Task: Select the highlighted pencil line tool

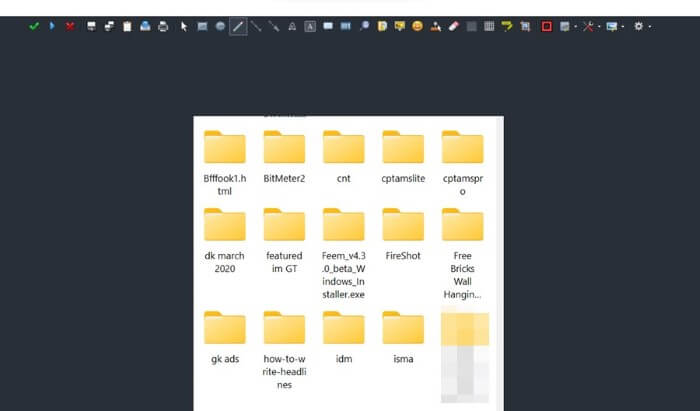Action: click(238, 26)
